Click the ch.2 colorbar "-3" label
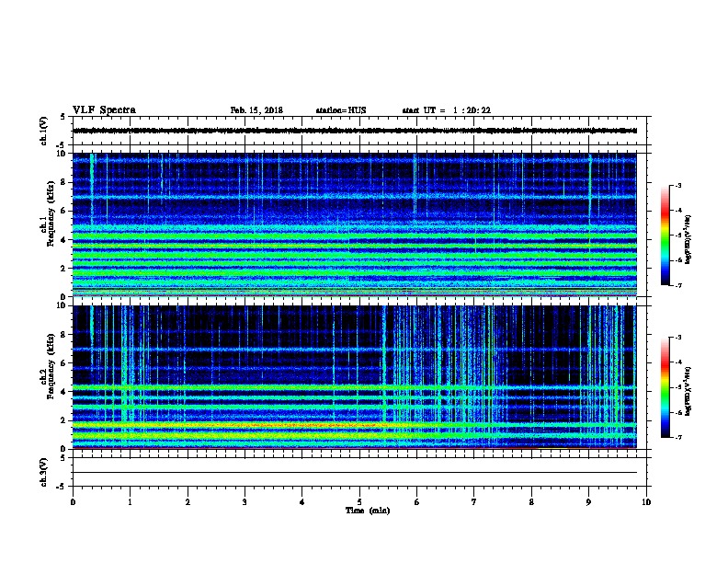This screenshot has width=728, height=563. click(x=678, y=338)
